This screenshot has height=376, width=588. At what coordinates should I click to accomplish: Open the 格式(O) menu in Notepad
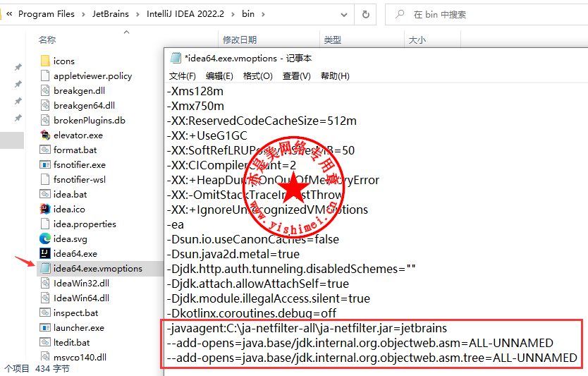[x=257, y=76]
